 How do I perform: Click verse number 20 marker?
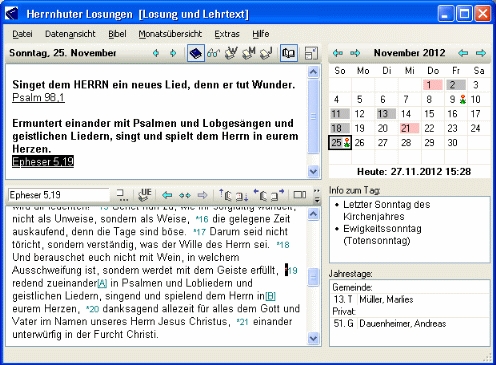(93, 309)
